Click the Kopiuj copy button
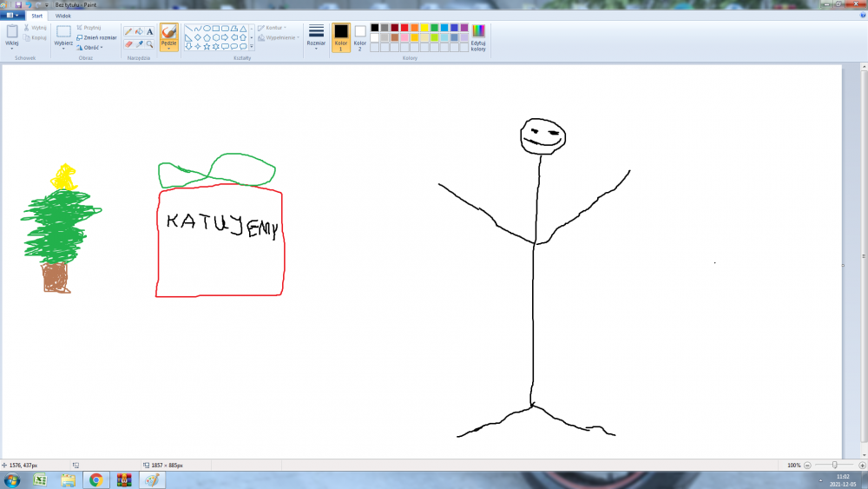Viewport: 868px width, 489px height. [35, 37]
